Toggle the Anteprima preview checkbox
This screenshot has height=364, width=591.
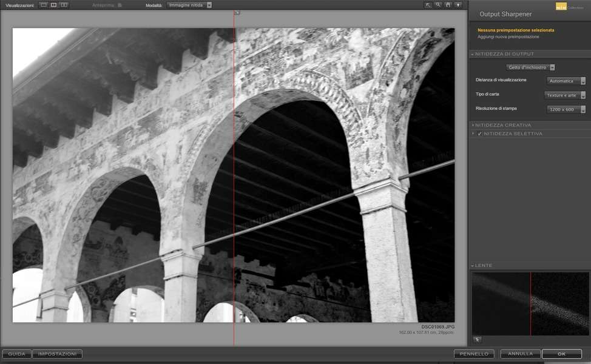[120, 5]
